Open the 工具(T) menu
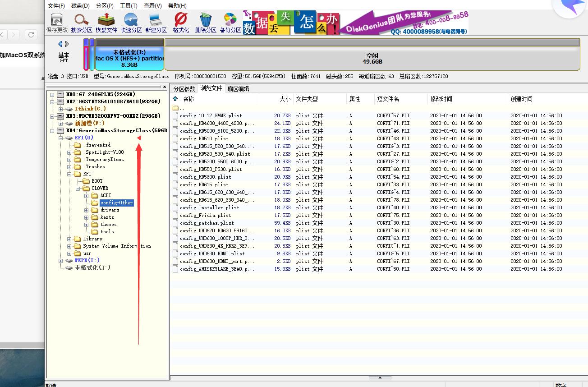Screen dimensions: 588x387 129,6
